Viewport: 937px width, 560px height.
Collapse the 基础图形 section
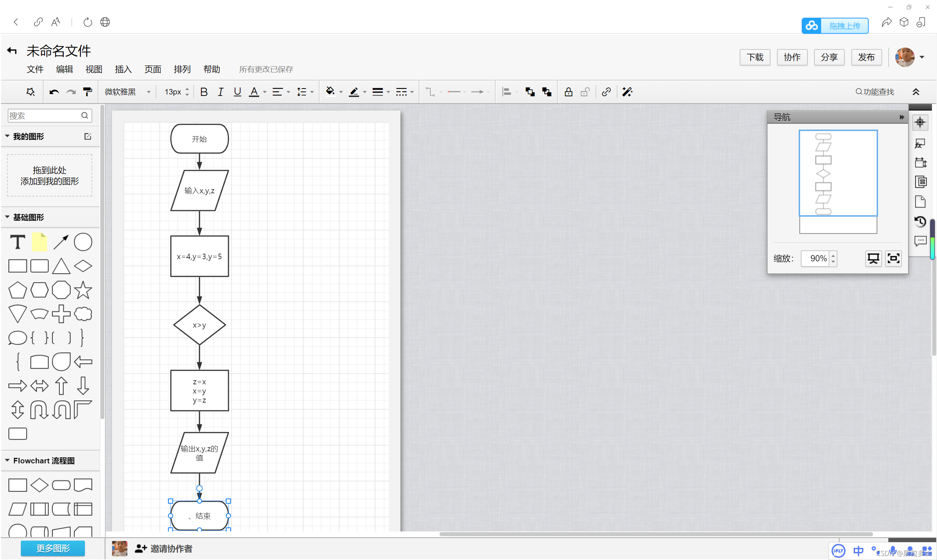(7, 217)
